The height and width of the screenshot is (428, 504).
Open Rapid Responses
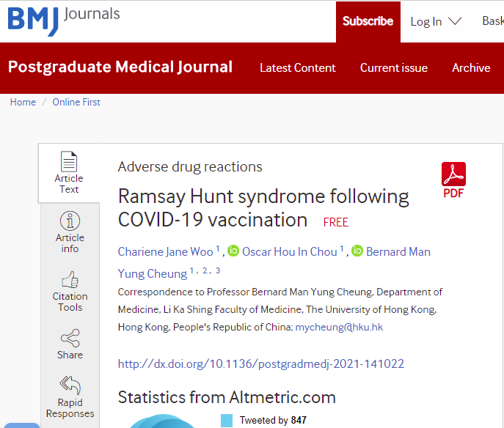click(x=70, y=397)
